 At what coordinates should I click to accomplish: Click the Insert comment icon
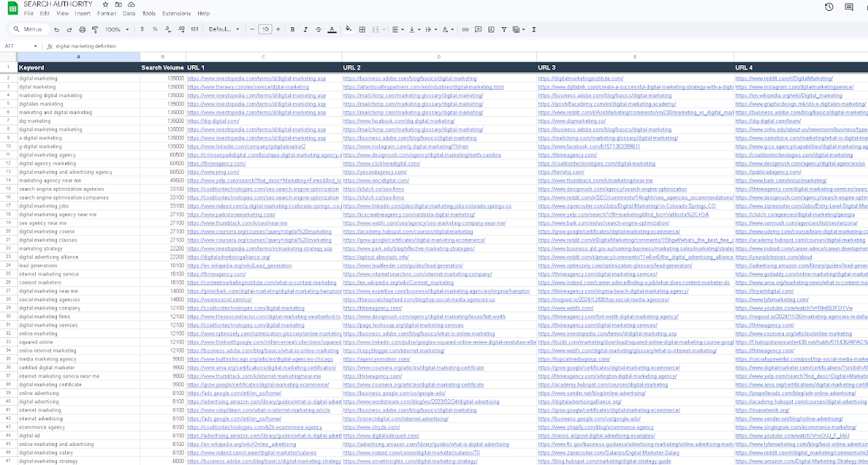point(479,29)
